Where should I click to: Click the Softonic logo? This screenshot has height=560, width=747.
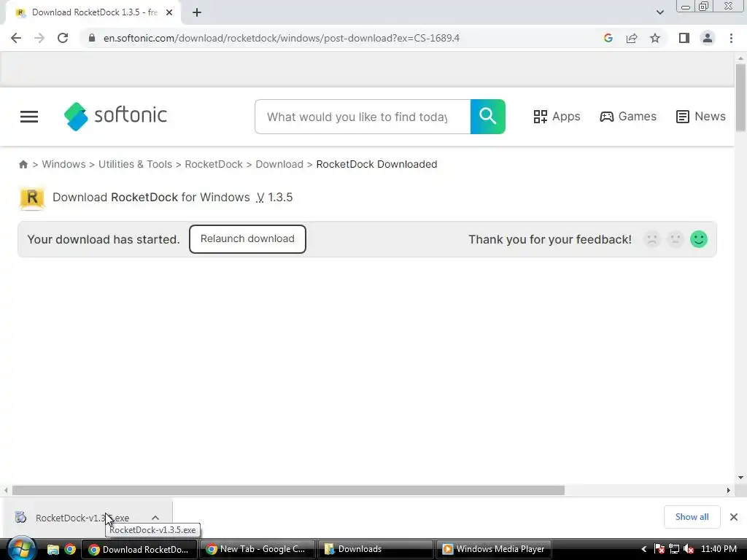tap(116, 116)
